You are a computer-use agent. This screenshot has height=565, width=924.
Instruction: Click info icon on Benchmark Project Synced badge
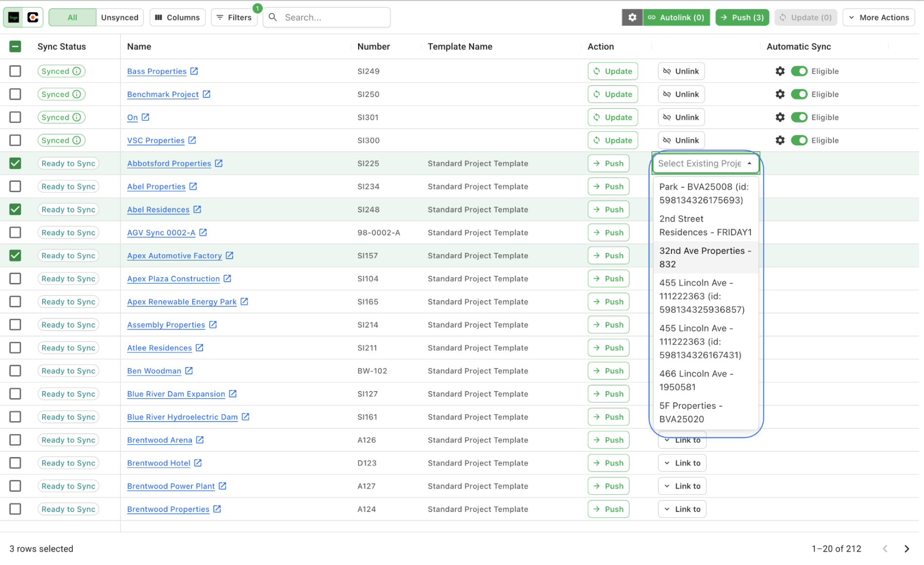pyautogui.click(x=77, y=94)
